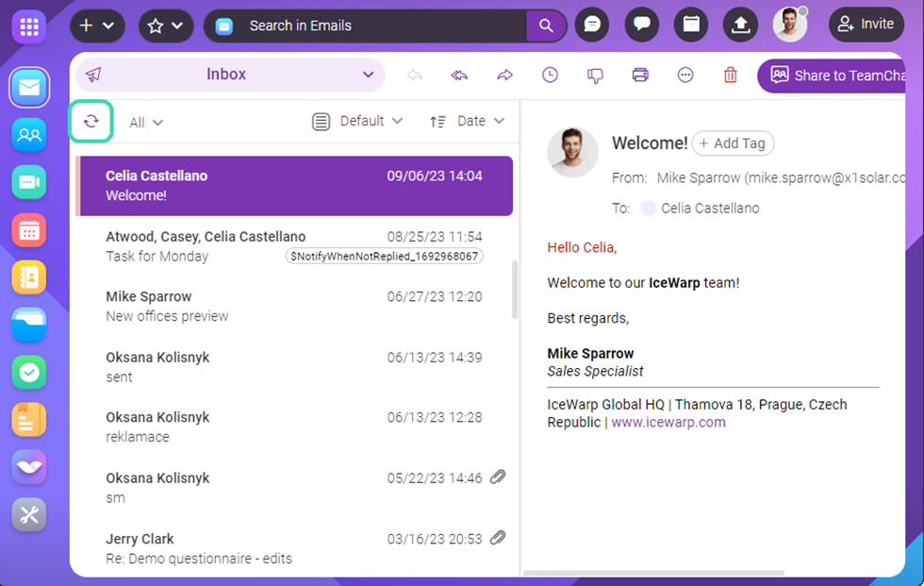924x586 pixels.
Task: Open the video conference app in sidebar
Action: point(29,182)
